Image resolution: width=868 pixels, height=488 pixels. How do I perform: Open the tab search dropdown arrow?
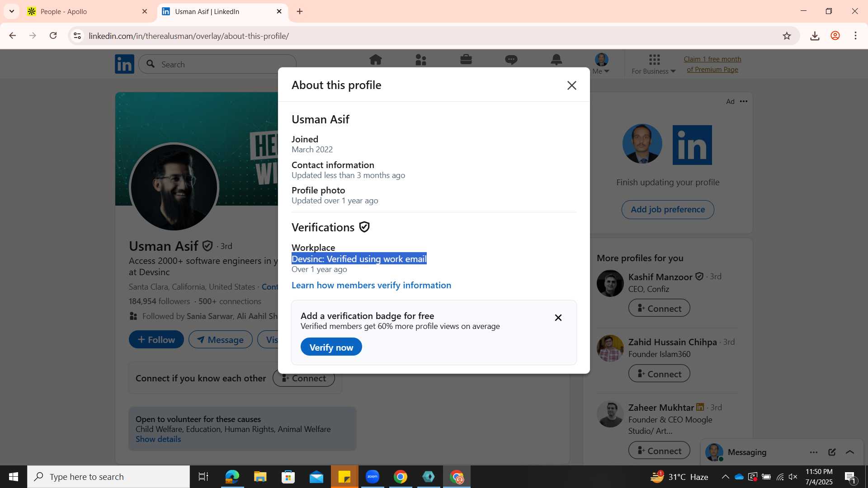pyautogui.click(x=12, y=12)
